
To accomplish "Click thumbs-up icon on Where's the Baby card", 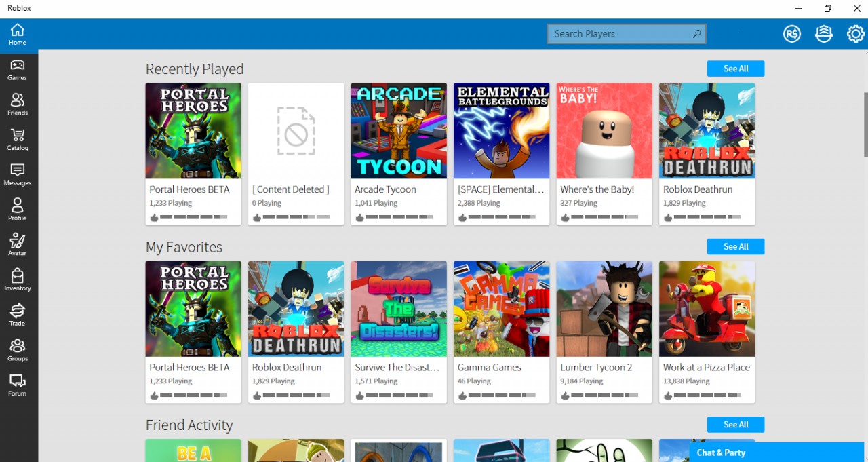I will coord(565,218).
